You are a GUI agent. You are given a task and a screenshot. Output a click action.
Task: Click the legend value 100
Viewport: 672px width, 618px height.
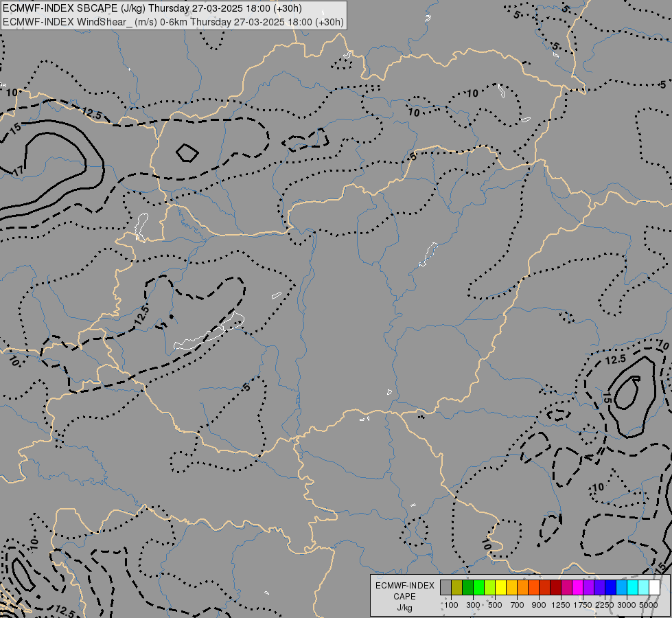(x=451, y=605)
